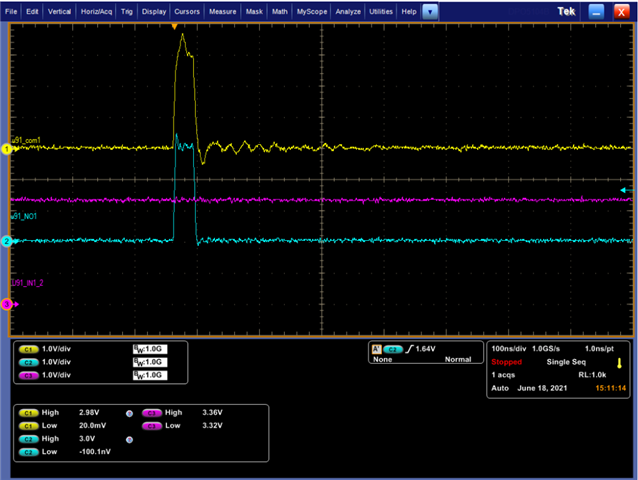Open the Measure menu
Screen dimensions: 638x480
pyautogui.click(x=223, y=11)
